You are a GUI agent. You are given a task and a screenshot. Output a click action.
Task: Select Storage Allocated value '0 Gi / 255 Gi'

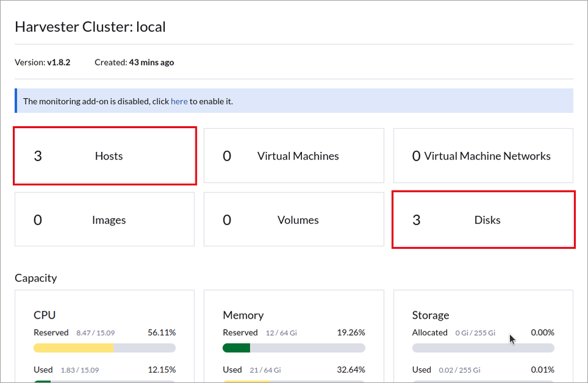pos(475,333)
